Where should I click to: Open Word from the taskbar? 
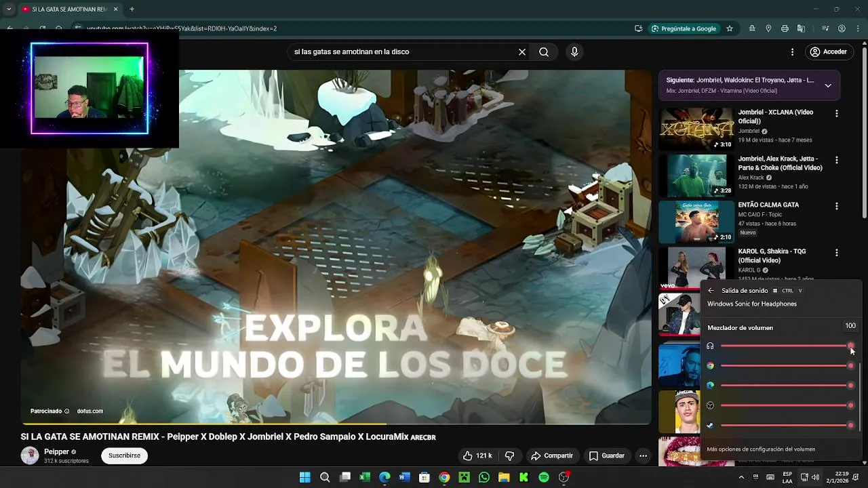pyautogui.click(x=404, y=477)
